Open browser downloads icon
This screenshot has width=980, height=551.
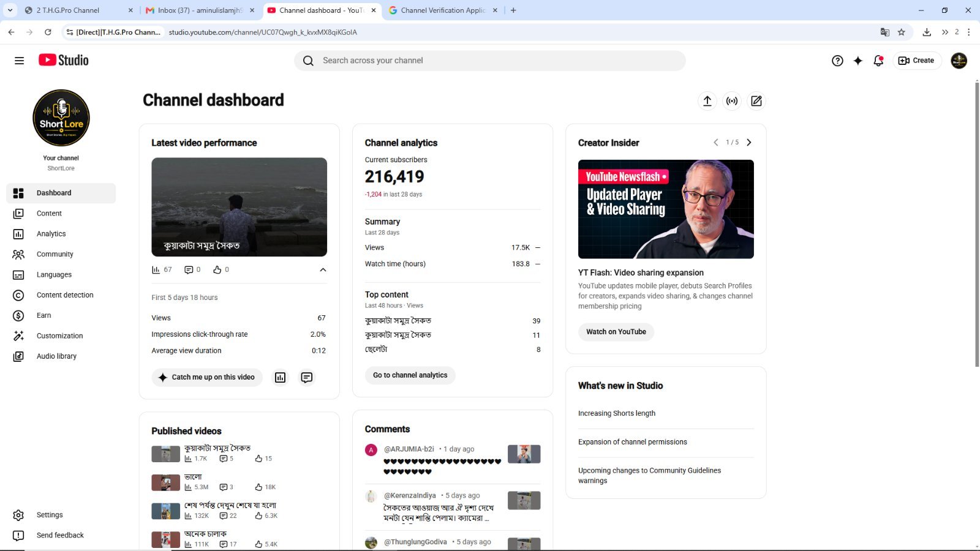tap(927, 32)
